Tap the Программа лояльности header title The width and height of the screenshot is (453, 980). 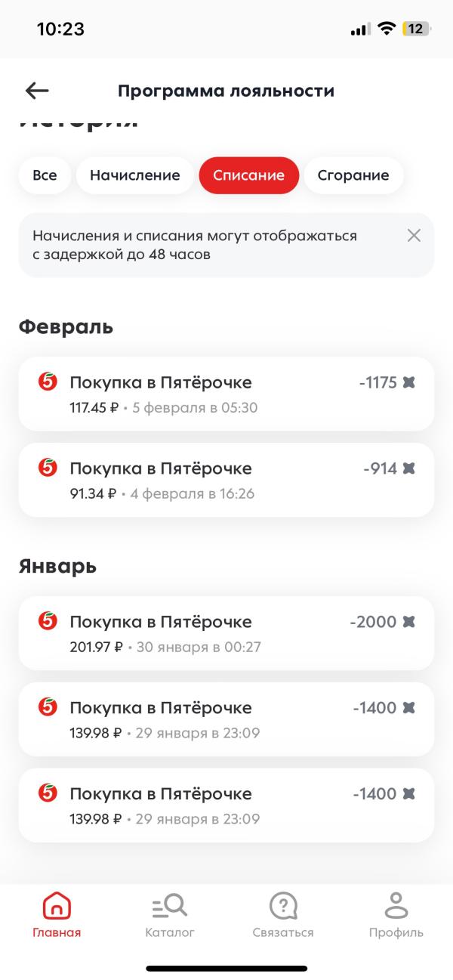click(226, 91)
